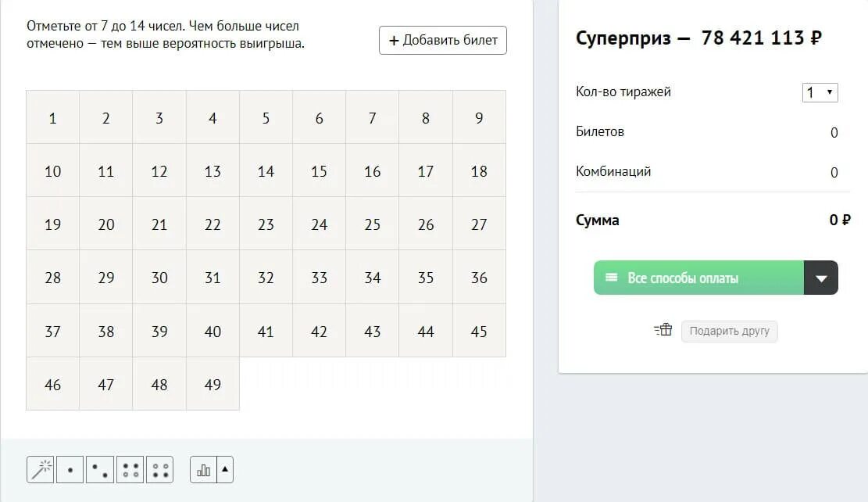Click the magic wand random pick icon
The width and height of the screenshot is (868, 502).
tap(41, 470)
